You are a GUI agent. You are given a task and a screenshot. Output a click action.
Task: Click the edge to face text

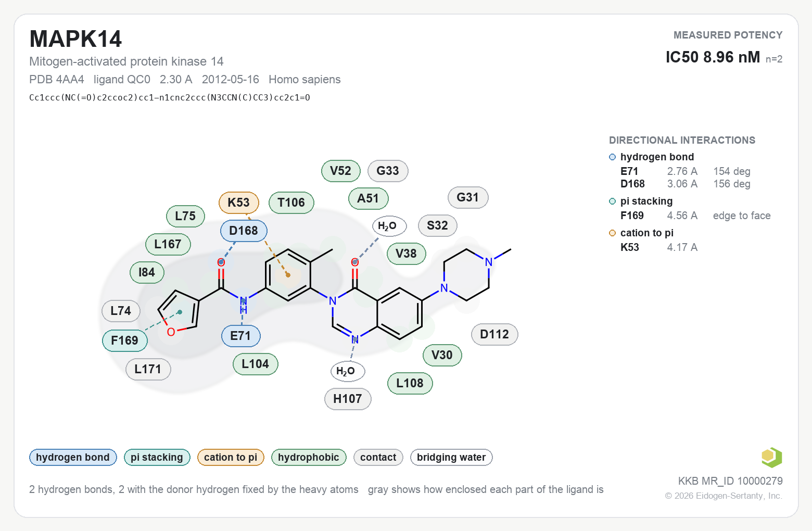742,216
